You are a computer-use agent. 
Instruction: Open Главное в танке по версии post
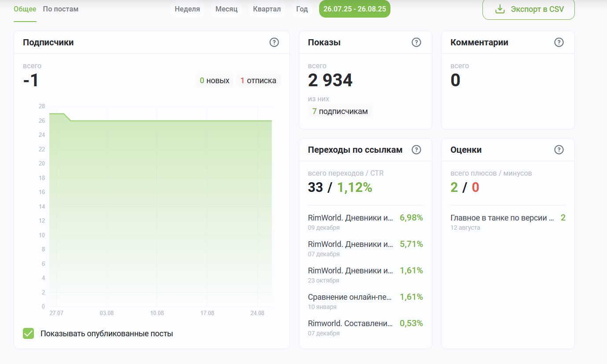[x=502, y=217]
